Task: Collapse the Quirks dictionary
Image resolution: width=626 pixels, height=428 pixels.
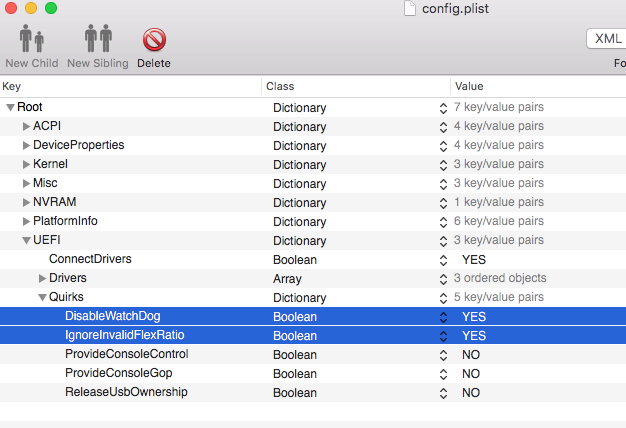Action: pos(42,297)
